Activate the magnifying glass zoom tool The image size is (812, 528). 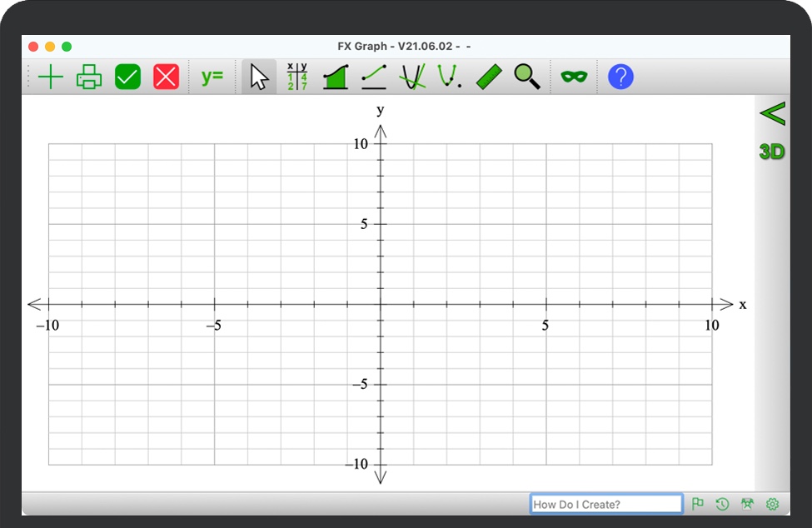pos(526,77)
